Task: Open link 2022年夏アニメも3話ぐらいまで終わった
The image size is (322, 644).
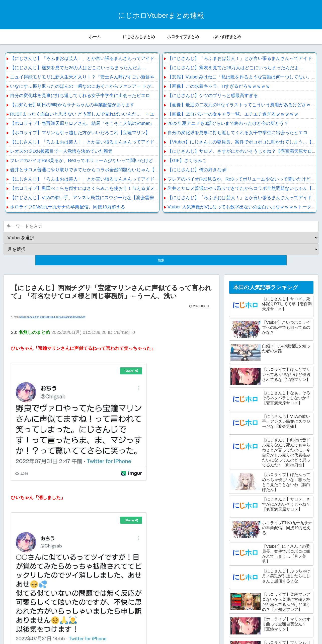Action: click(227, 123)
